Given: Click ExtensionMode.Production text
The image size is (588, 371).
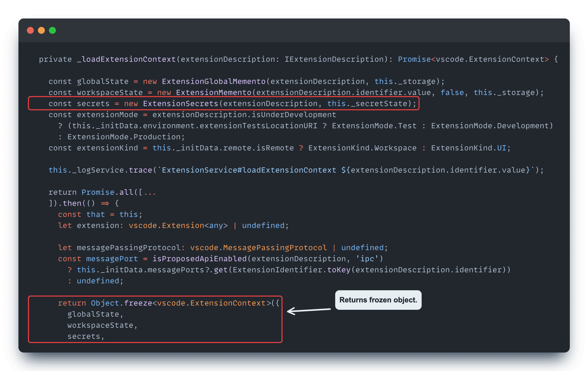Looking at the screenshot, I should tap(124, 137).
